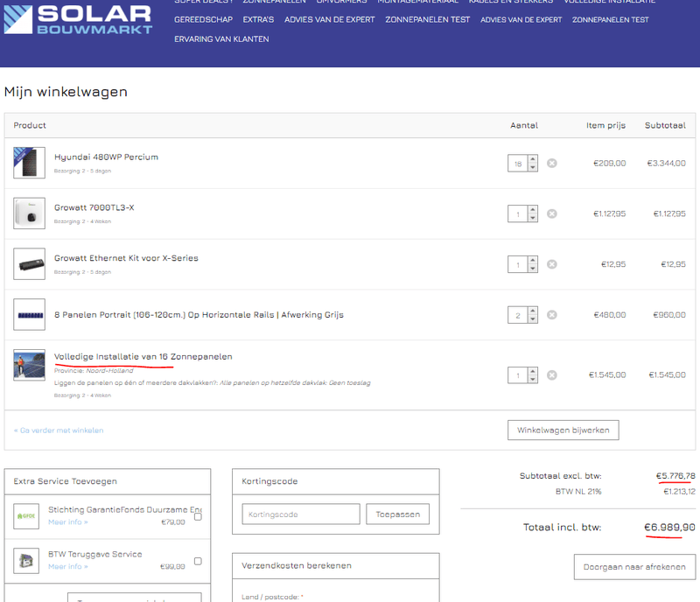Image resolution: width=700 pixels, height=602 pixels.
Task: Open Gereedschap menu
Action: click(203, 19)
